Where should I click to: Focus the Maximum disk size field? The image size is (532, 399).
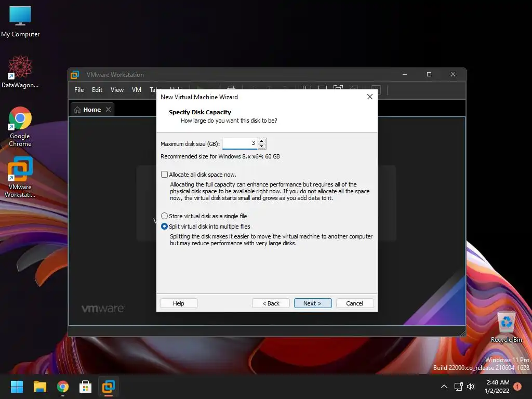click(x=240, y=143)
